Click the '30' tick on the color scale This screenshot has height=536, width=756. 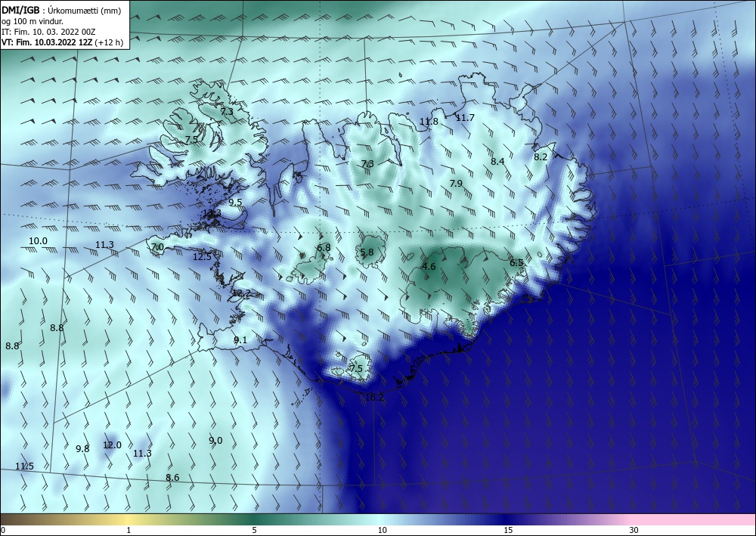(x=634, y=530)
